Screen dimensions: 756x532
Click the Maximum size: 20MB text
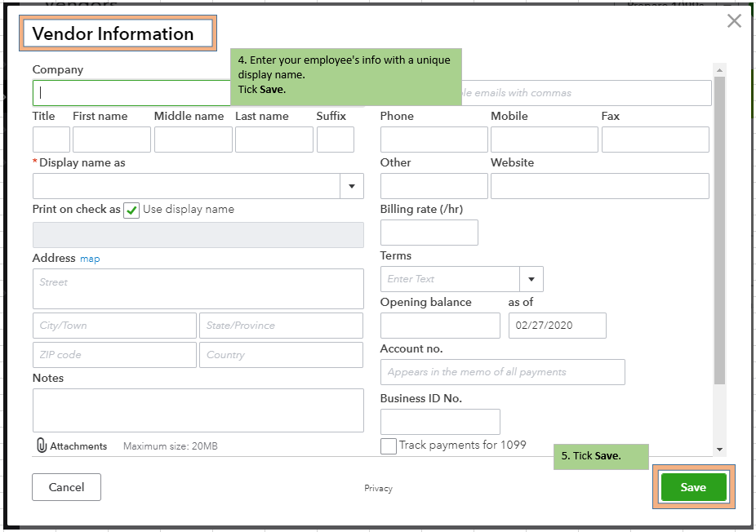coord(170,446)
